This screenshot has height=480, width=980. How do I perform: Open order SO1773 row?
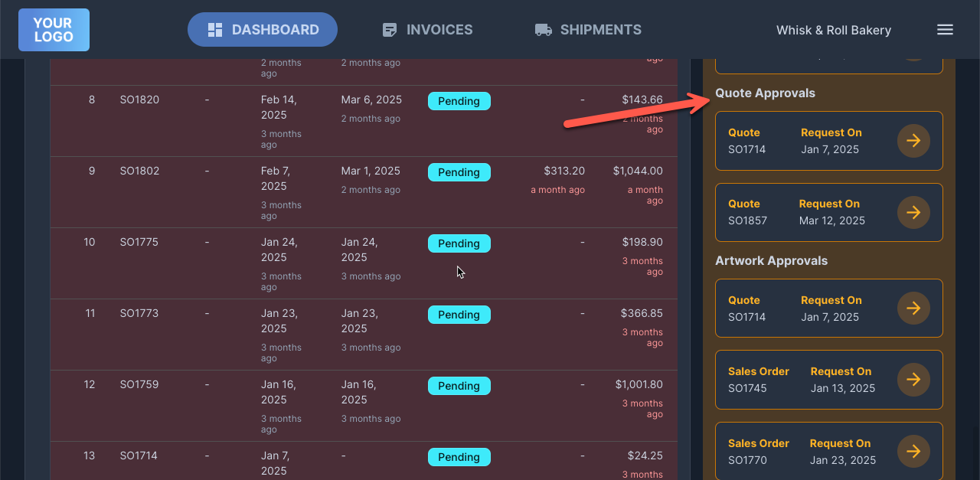tap(139, 313)
